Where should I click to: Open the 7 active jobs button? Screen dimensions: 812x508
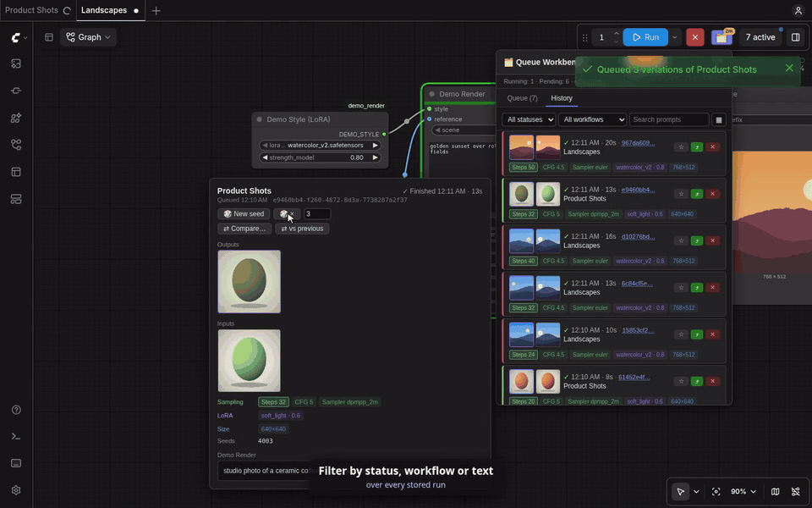coord(760,37)
